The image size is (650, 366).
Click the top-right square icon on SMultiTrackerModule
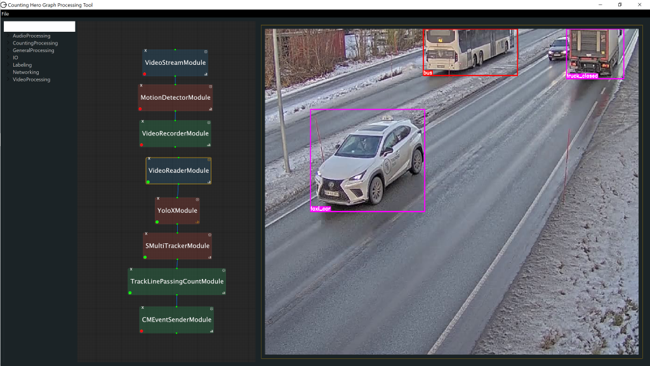coord(209,235)
